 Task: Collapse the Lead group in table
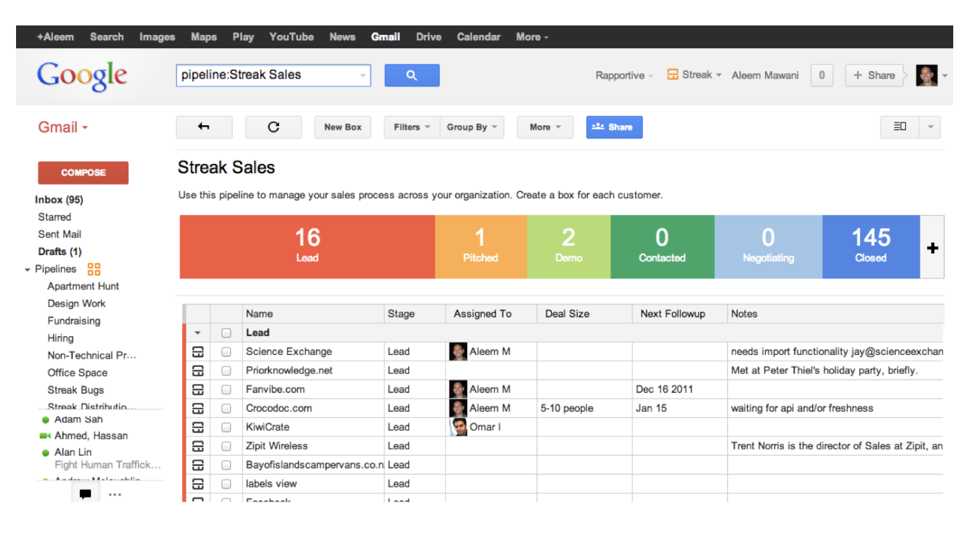[197, 333]
